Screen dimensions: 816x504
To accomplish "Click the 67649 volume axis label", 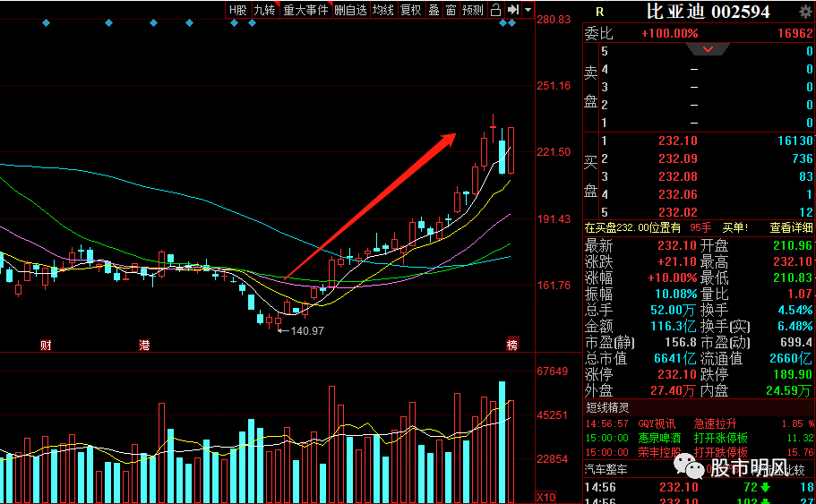I will [x=552, y=371].
